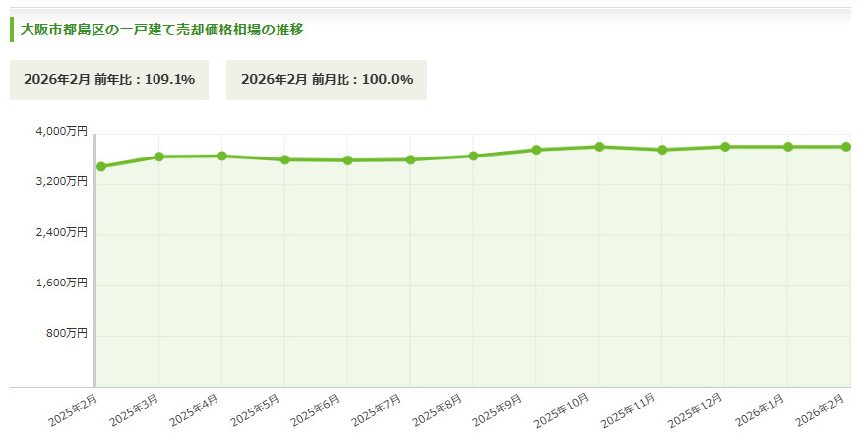Click the 2025年11月 data point on chart
Viewport: 868px width, 440px height.
point(662,150)
